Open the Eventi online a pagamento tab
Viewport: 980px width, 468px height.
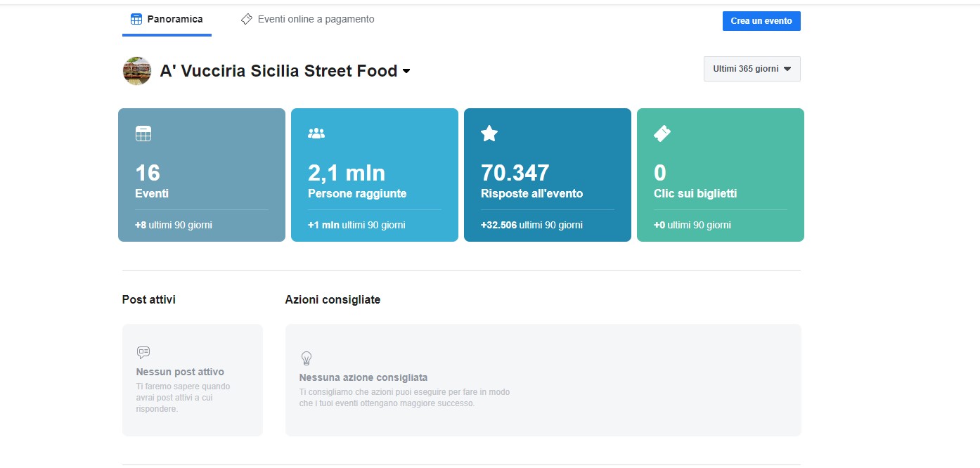tap(307, 20)
